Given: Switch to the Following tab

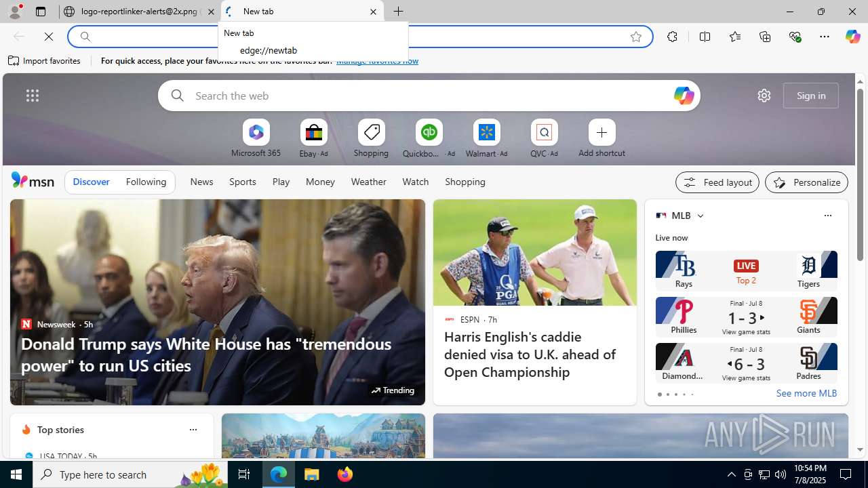Looking at the screenshot, I should (x=146, y=182).
